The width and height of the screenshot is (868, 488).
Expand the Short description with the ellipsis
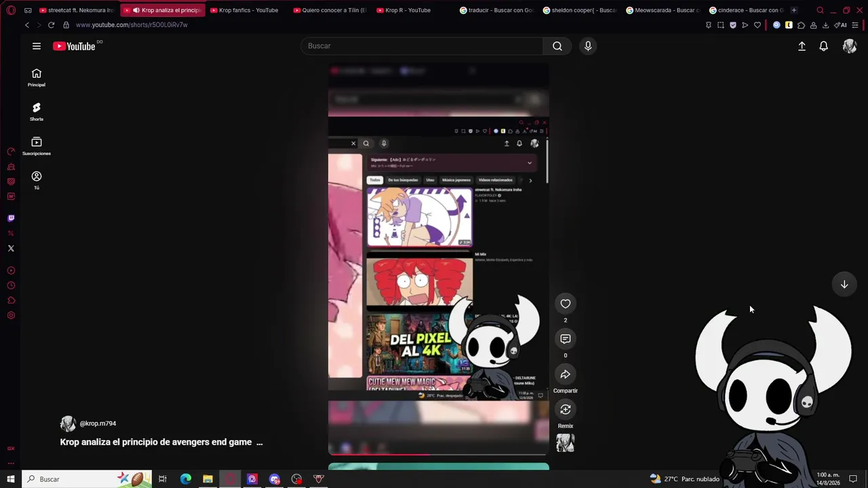tap(259, 442)
